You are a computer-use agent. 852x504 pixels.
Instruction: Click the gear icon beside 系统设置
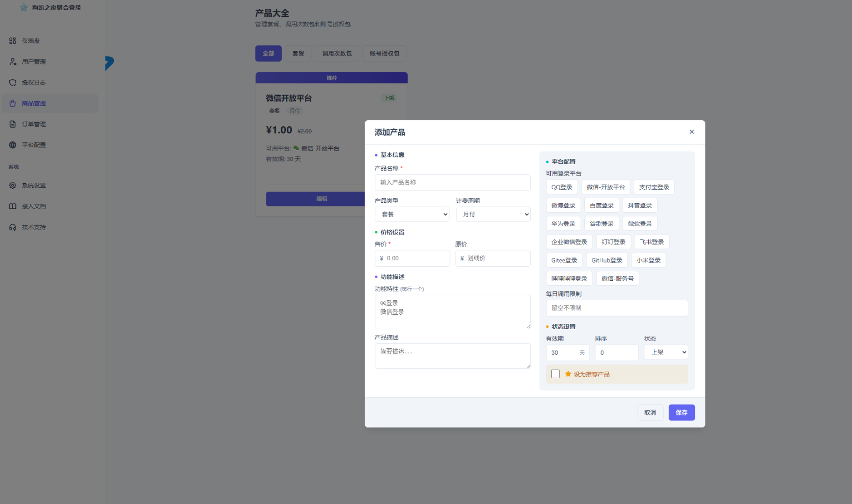point(13,186)
